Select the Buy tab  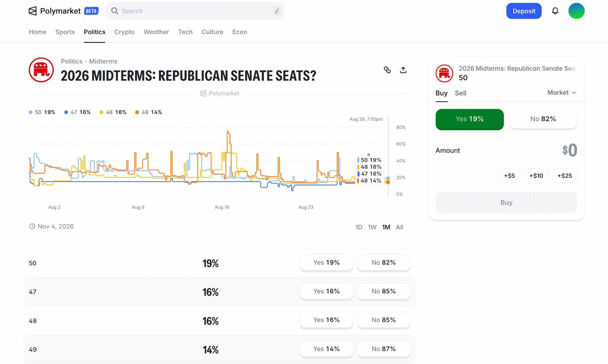point(441,93)
